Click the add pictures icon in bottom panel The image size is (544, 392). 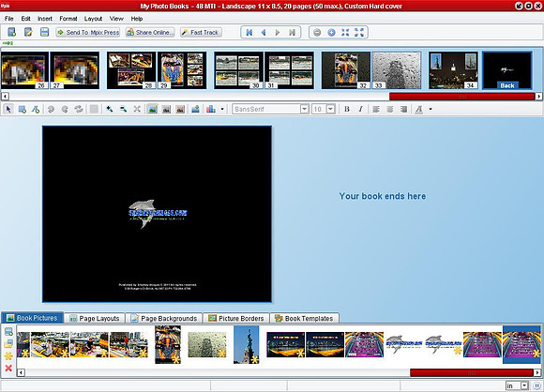[8, 332]
